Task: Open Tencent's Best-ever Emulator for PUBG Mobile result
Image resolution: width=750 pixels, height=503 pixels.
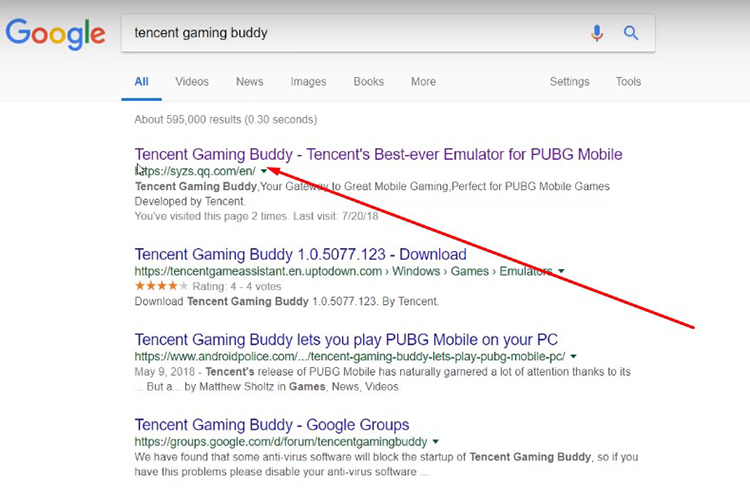Action: pyautogui.click(x=378, y=154)
